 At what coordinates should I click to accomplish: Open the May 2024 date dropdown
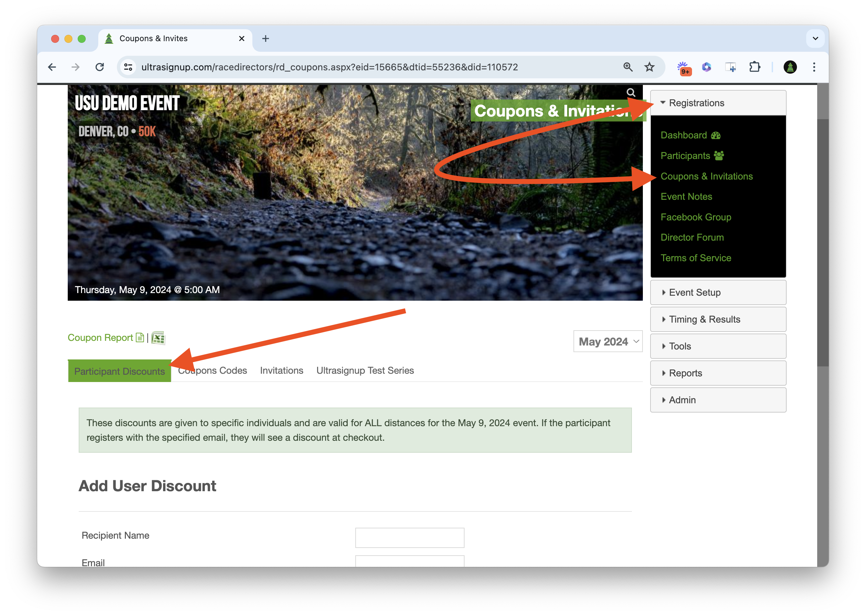point(608,342)
